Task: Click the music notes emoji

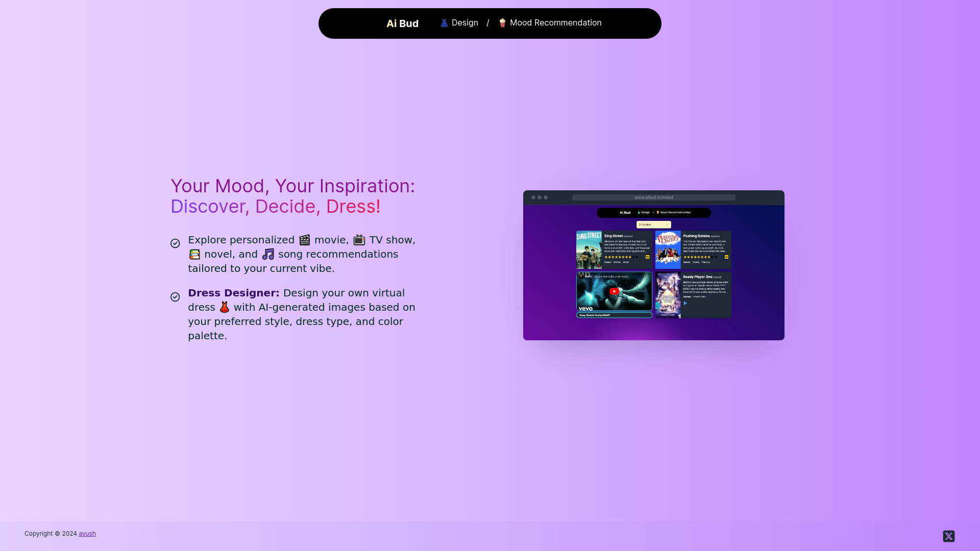Action: point(268,254)
